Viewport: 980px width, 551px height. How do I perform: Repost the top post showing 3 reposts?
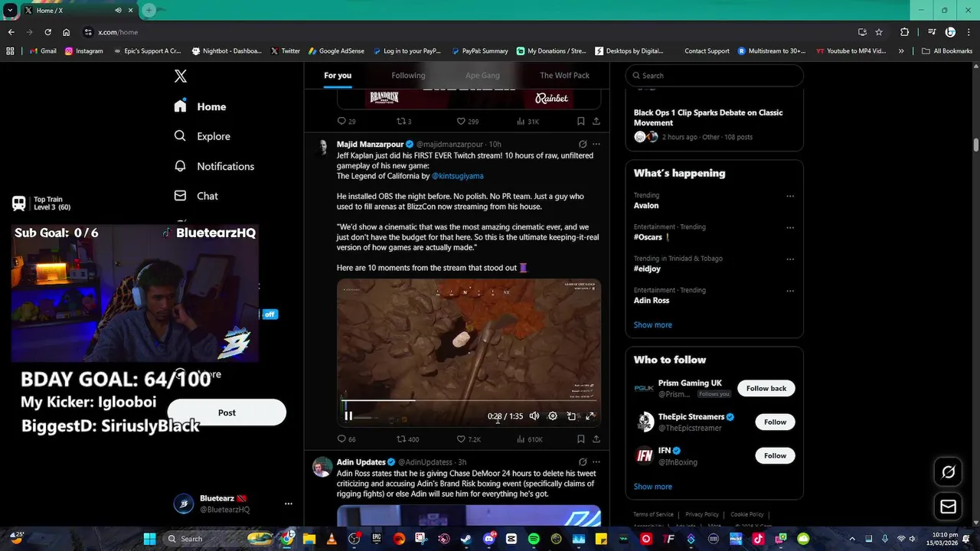tap(403, 121)
